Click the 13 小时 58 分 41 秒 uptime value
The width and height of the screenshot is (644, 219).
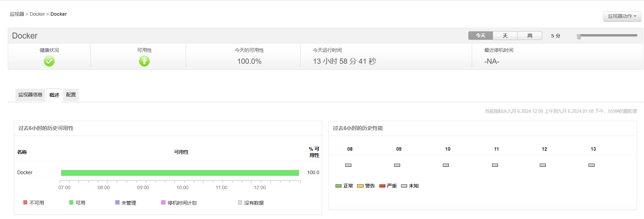(x=345, y=61)
